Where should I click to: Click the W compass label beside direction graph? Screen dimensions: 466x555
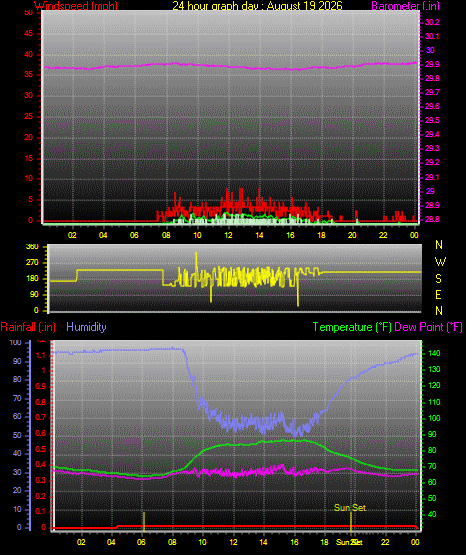click(x=440, y=262)
